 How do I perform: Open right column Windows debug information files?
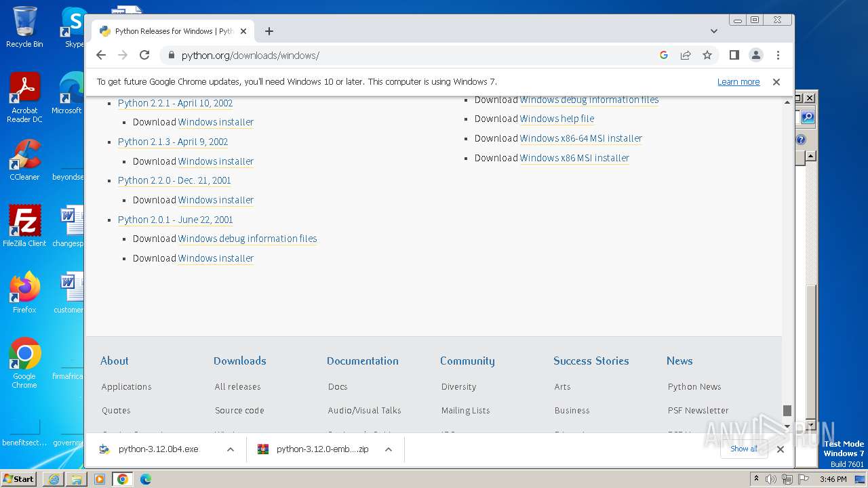(589, 100)
